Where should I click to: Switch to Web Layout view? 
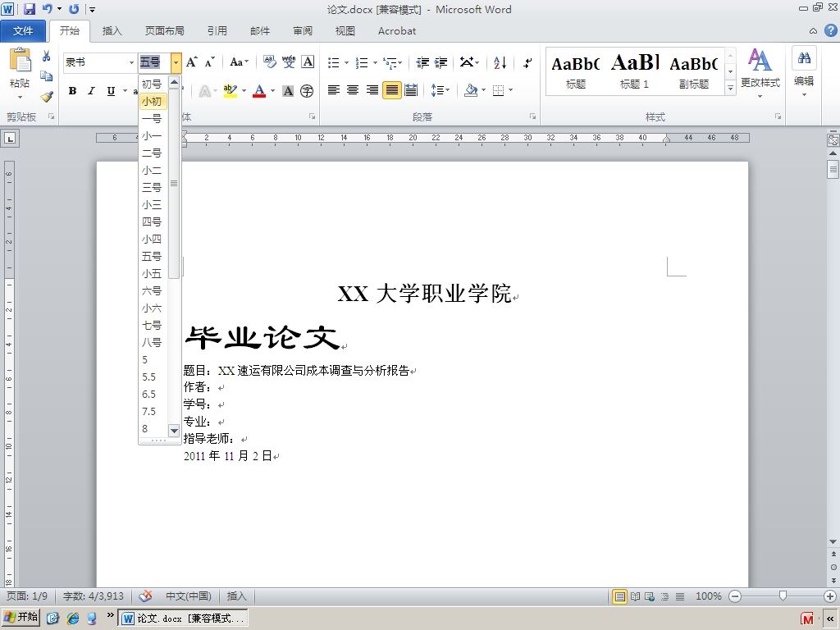(x=650, y=596)
